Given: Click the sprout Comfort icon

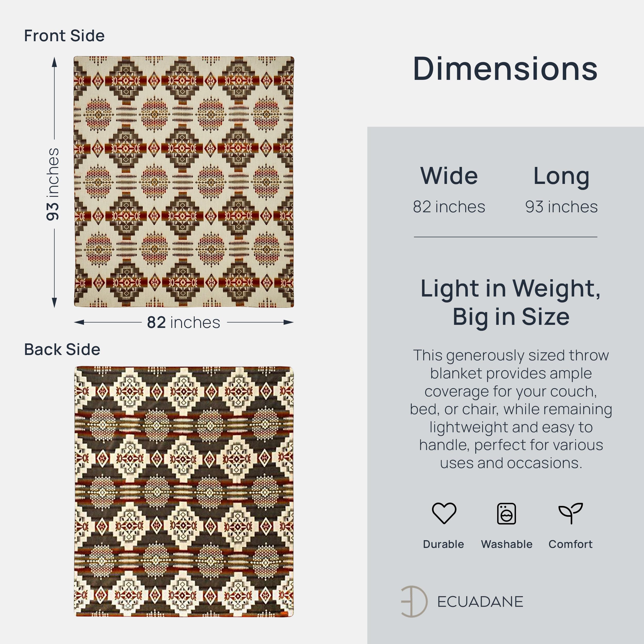Looking at the screenshot, I should (570, 513).
